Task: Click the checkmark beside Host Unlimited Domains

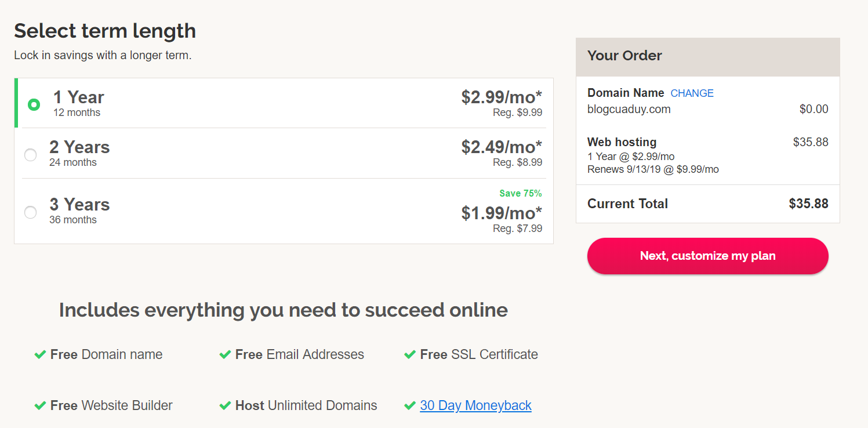Action: tap(225, 405)
